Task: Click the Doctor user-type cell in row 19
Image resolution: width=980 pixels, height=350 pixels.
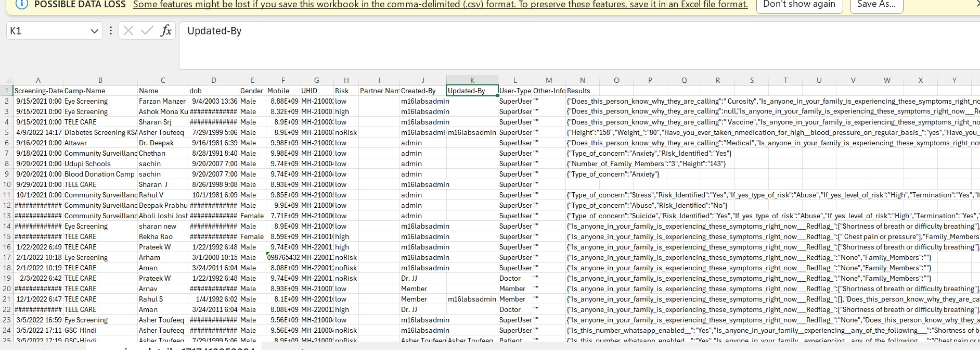Action: tap(515, 278)
